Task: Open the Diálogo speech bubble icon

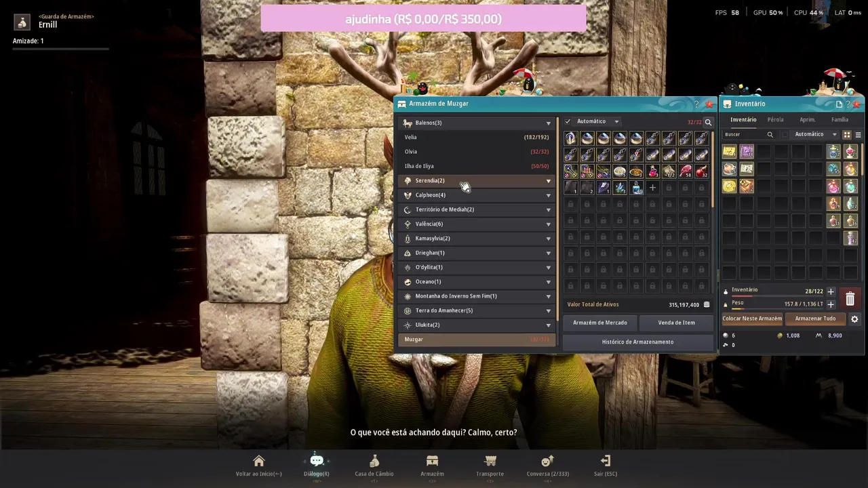Action: click(317, 461)
